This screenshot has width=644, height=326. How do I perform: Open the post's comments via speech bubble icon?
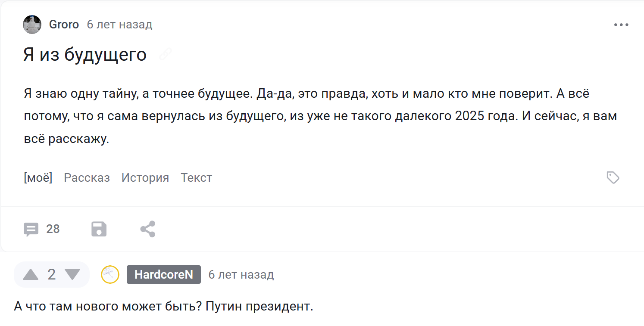(31, 229)
